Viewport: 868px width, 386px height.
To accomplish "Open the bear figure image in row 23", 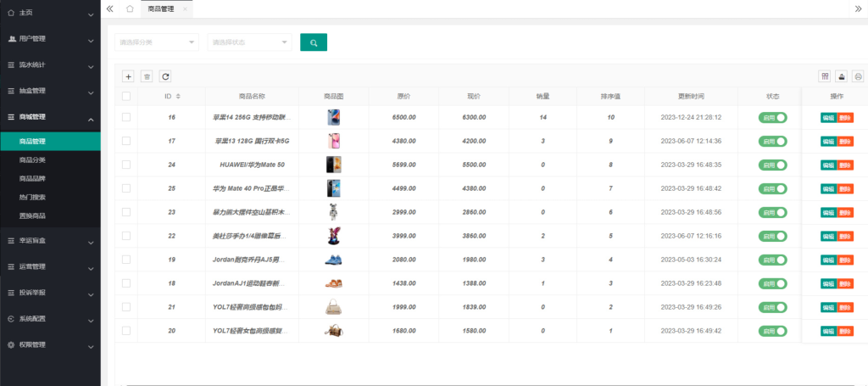I will click(x=333, y=212).
